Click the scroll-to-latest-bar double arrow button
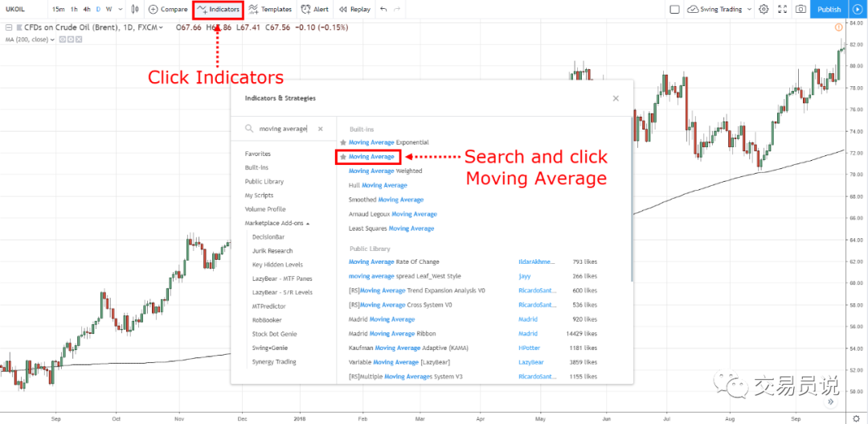Image resolution: width=868 pixels, height=424 pixels. (831, 401)
